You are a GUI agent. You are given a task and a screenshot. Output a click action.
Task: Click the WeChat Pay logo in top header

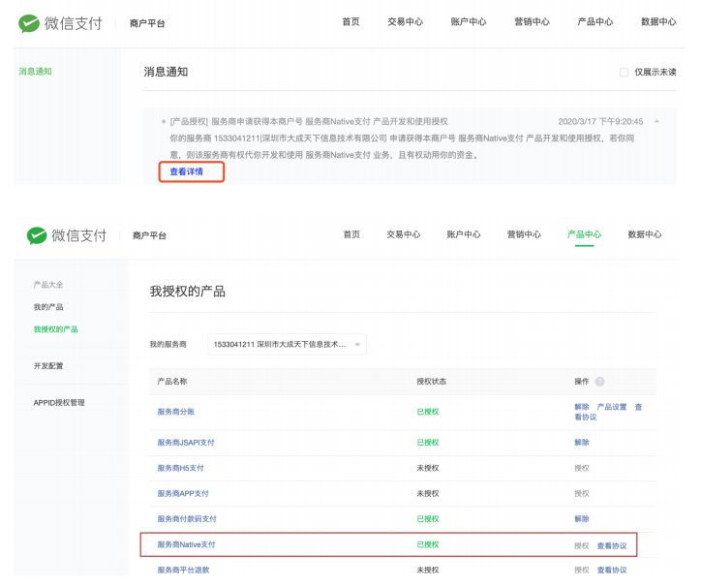click(x=60, y=23)
